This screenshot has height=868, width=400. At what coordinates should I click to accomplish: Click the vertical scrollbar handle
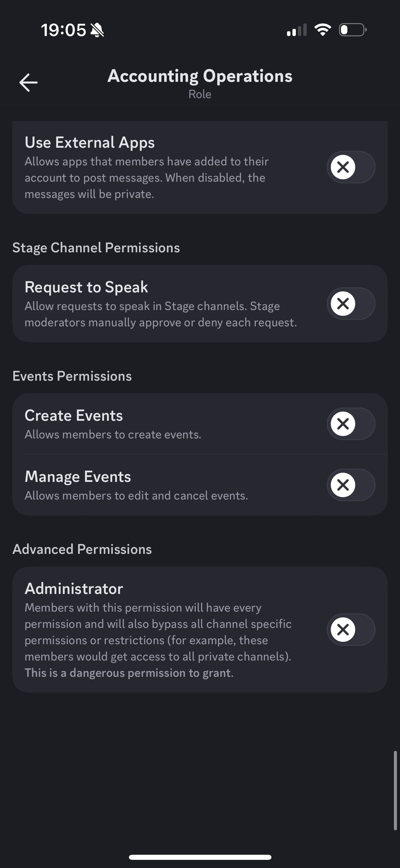coord(395,791)
